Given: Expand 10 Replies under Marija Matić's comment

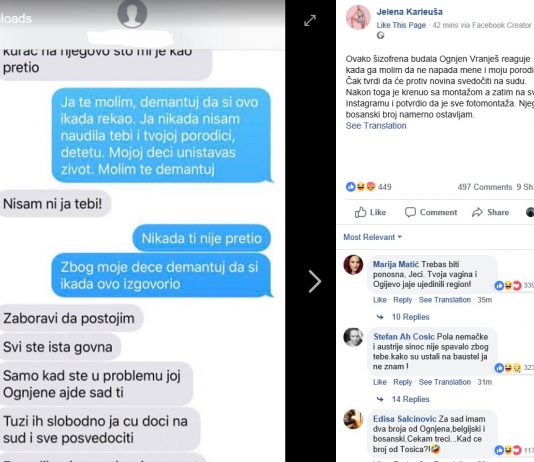Looking at the screenshot, I should pyautogui.click(x=410, y=317).
